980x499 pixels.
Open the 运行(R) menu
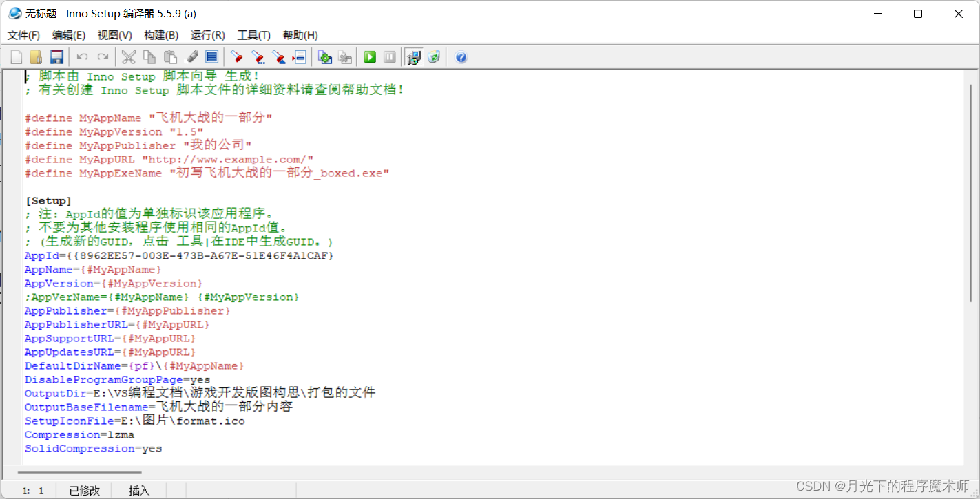pos(208,35)
